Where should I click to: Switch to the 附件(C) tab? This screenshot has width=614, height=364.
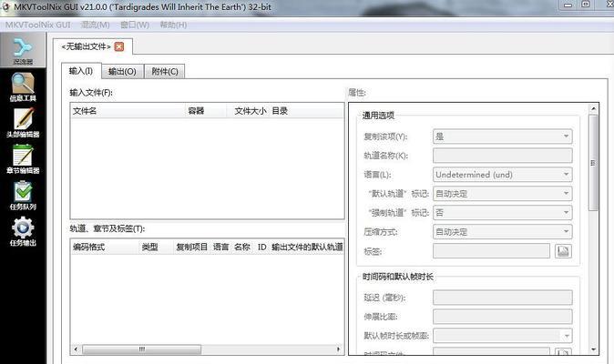165,72
